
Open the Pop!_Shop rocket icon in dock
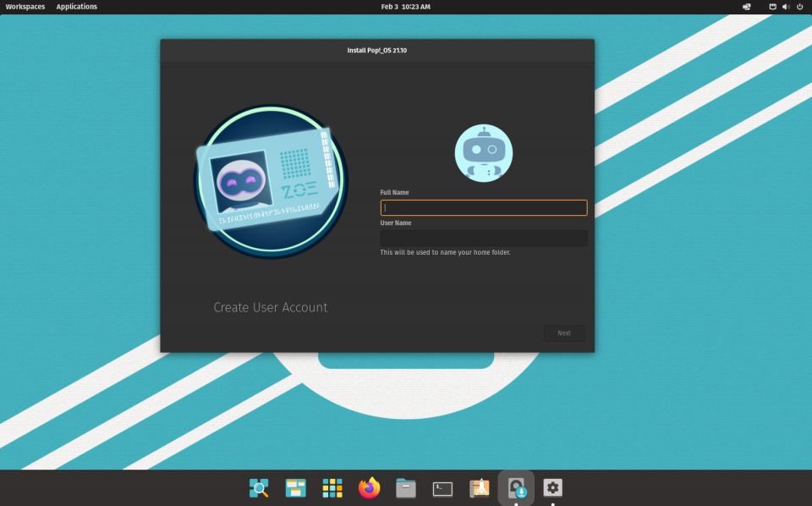click(480, 488)
